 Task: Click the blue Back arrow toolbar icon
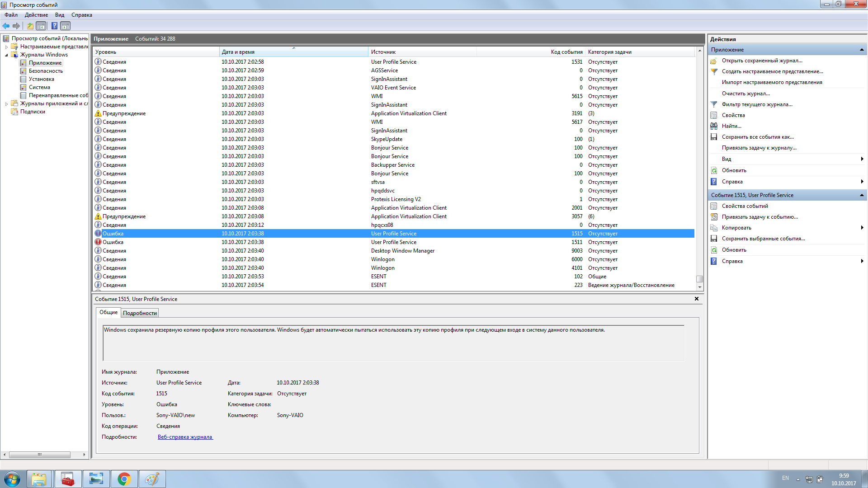coord(6,26)
